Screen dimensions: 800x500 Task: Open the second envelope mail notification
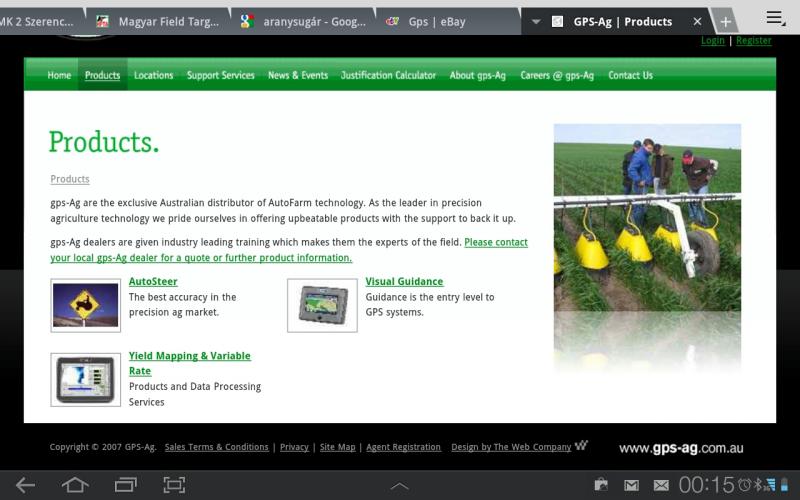[661, 485]
